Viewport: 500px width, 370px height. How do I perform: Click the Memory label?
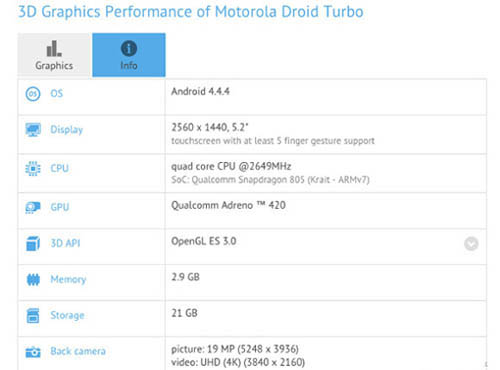(x=68, y=279)
